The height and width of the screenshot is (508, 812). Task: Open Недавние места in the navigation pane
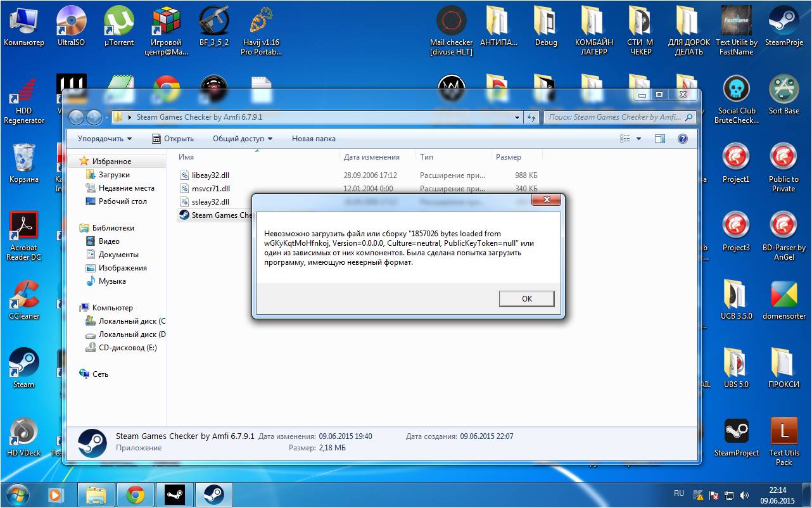pos(126,188)
